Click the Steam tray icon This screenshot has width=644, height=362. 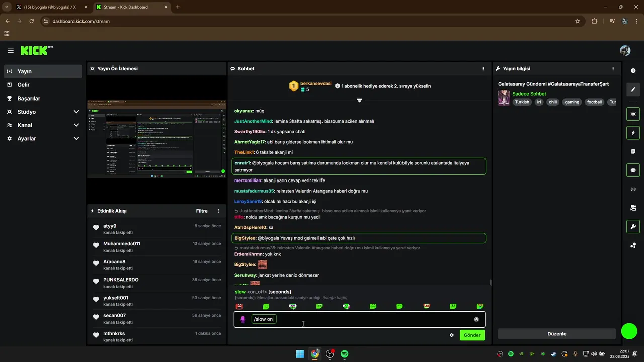[553, 354]
